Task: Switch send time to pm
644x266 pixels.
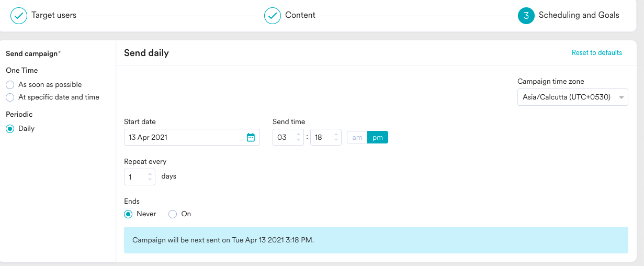Action: [x=378, y=137]
